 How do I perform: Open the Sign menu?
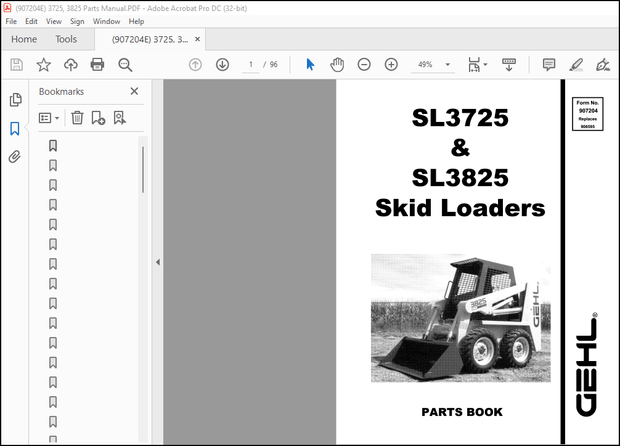tap(77, 21)
